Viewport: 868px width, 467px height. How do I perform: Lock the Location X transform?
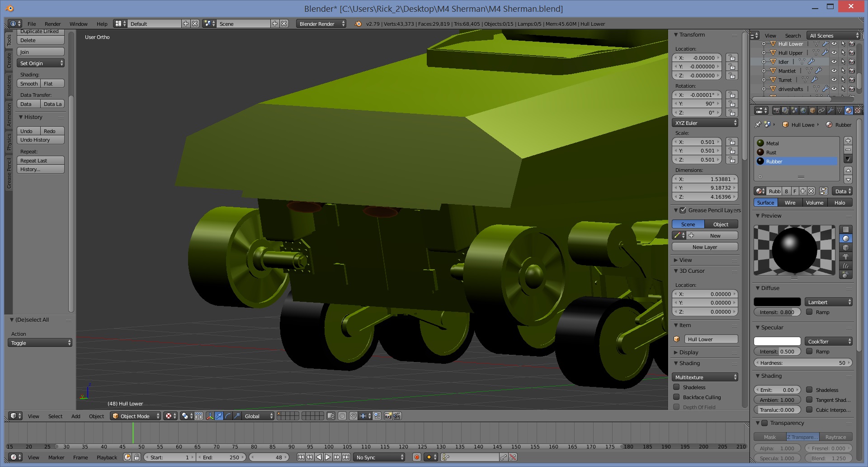click(x=731, y=57)
